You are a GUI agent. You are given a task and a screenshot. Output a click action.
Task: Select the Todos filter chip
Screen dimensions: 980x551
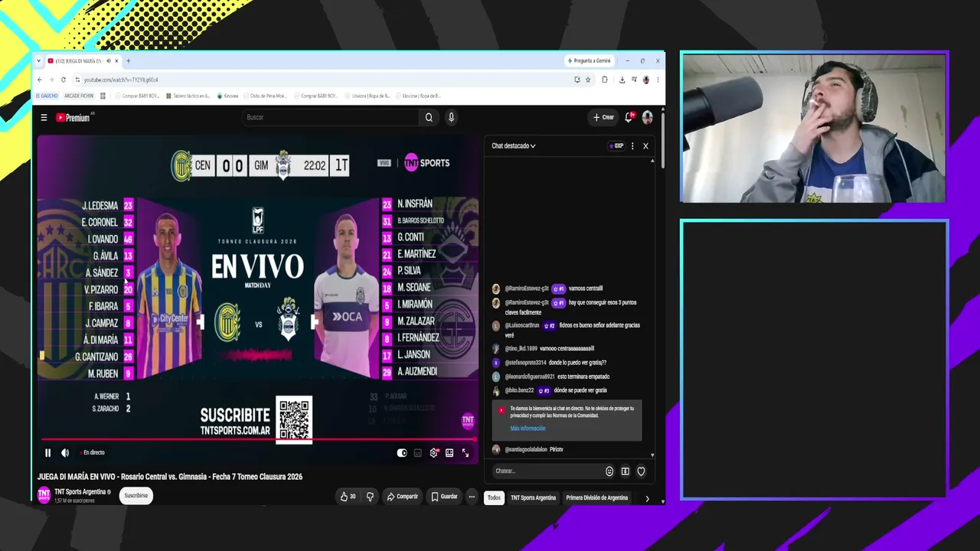[494, 497]
